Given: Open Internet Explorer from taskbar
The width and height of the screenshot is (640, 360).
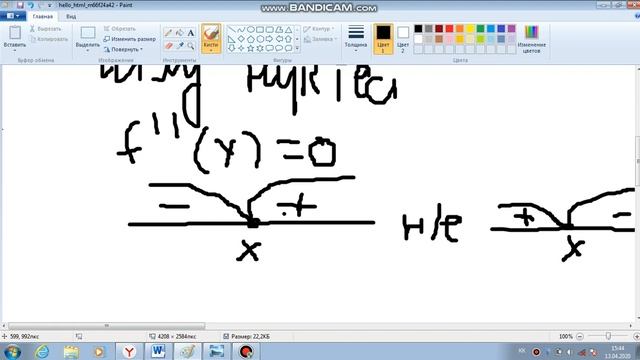Looking at the screenshot, I should coord(42,351).
